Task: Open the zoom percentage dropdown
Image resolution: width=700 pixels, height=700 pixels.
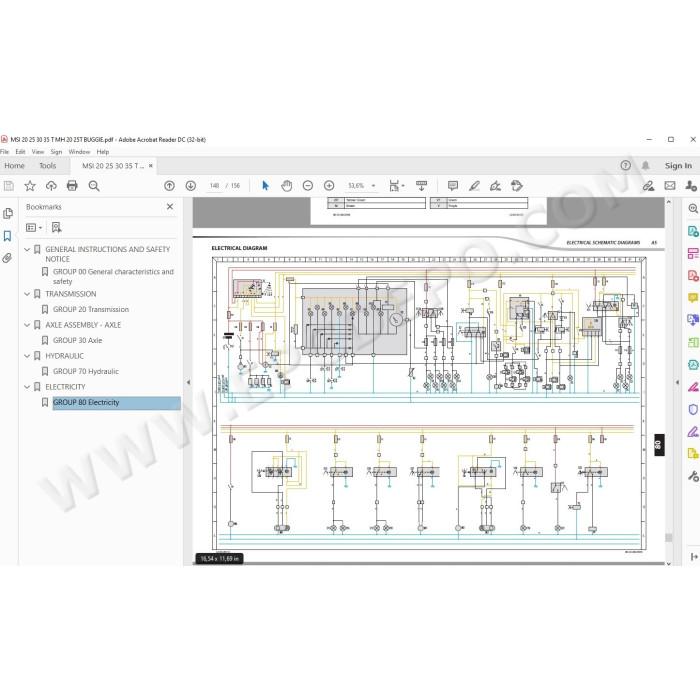Action: tap(373, 186)
